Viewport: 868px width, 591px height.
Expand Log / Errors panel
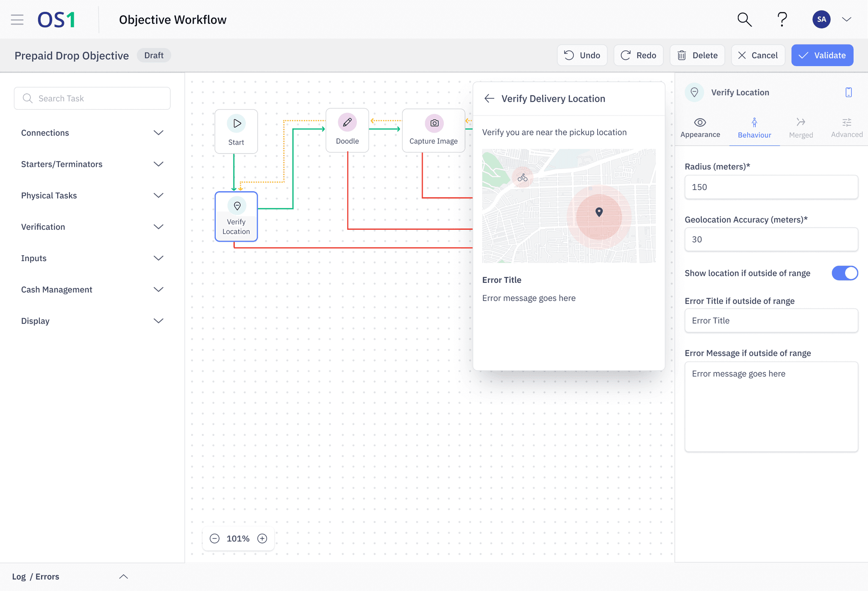pyautogui.click(x=123, y=577)
